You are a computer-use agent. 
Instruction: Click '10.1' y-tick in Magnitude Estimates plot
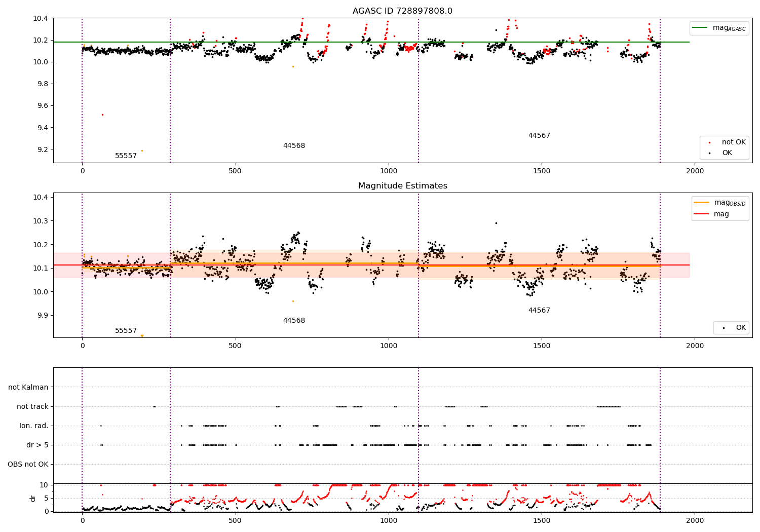[40, 268]
